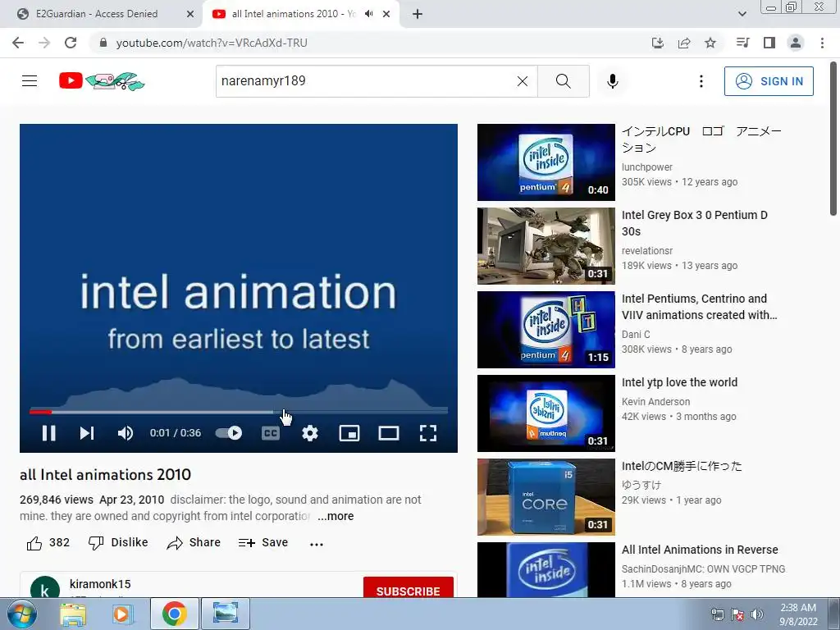Screen dimensions: 840x630
Task: Open video settings gear icon
Action: click(x=309, y=433)
